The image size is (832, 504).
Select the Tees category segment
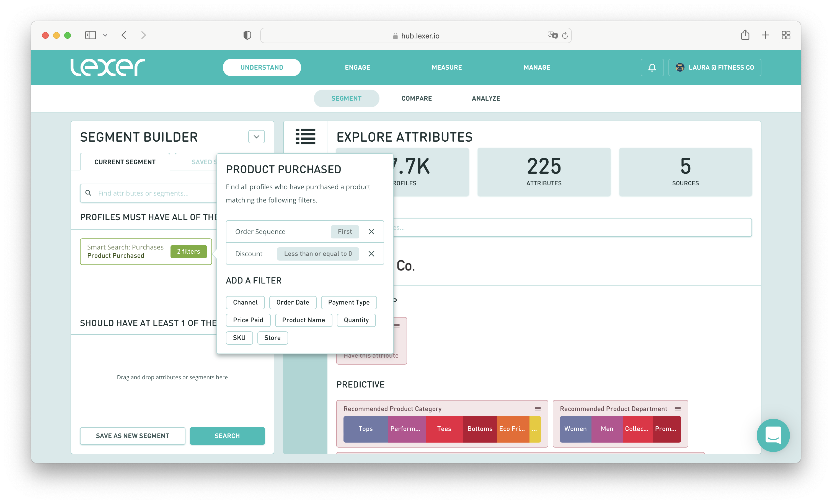click(444, 429)
